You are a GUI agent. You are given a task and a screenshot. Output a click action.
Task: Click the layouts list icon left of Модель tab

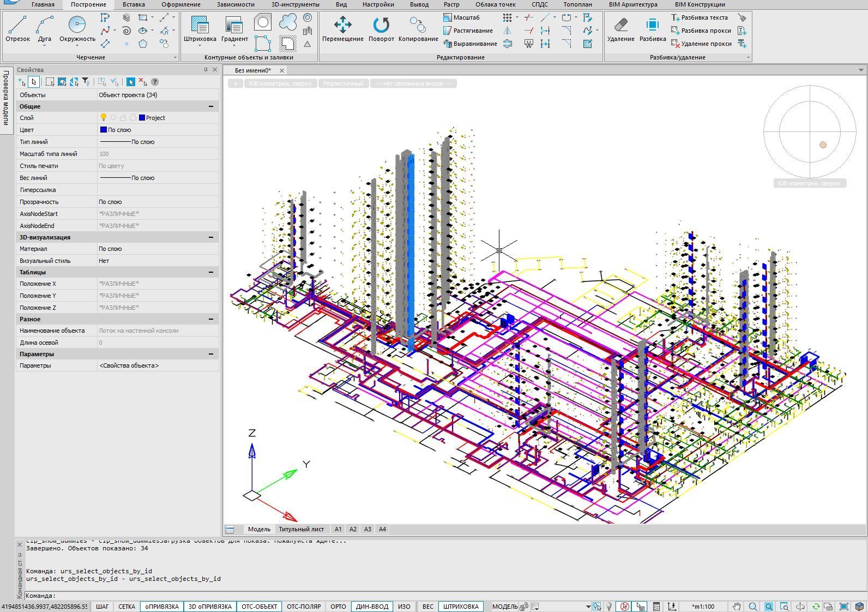(230, 529)
